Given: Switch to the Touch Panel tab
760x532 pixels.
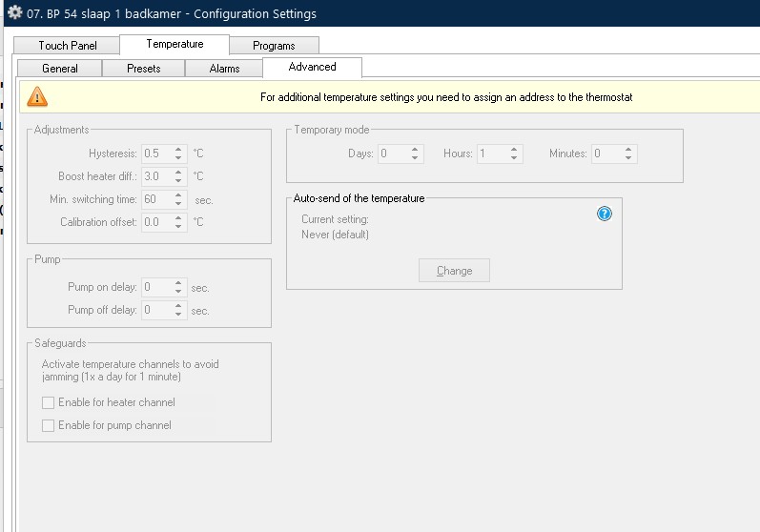Looking at the screenshot, I should (x=68, y=46).
